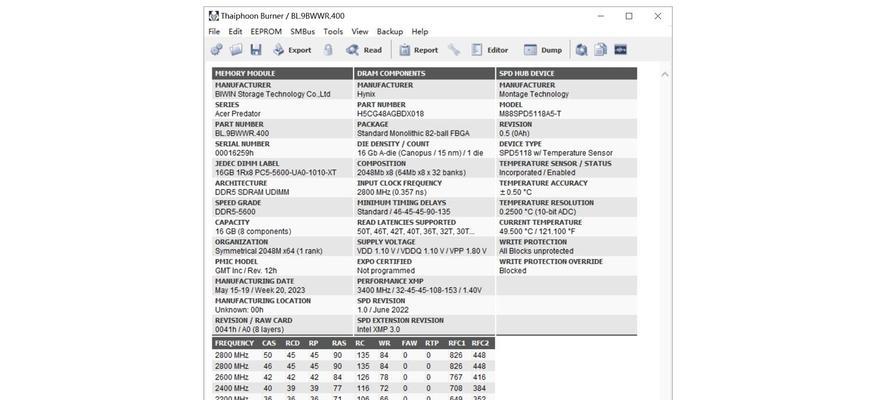This screenshot has width=875, height=400.
Task: Click the gears icon in the toolbar
Action: (217, 50)
